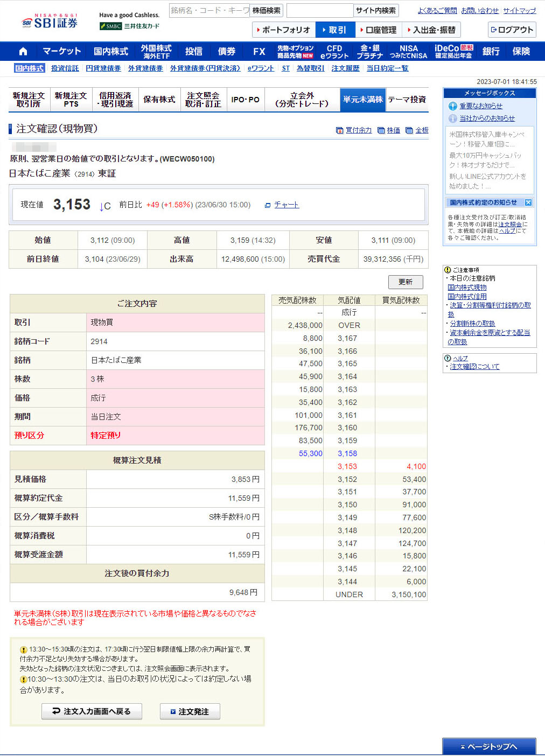Click the home icon in navigation bar

23,52
